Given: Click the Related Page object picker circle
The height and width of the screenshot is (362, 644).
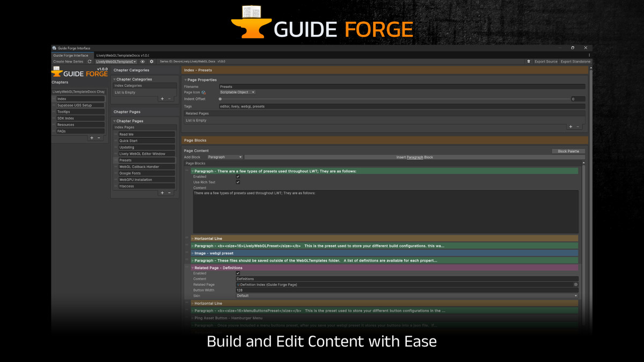Looking at the screenshot, I should (x=576, y=285).
